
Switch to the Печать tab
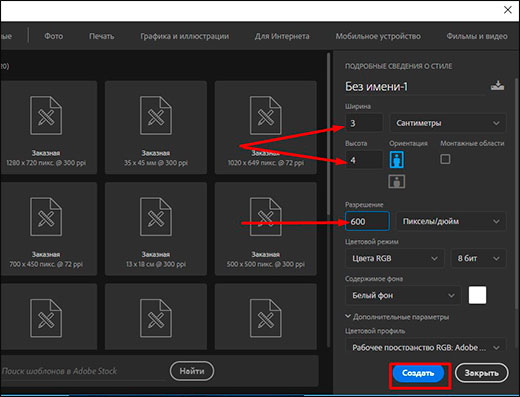[102, 36]
